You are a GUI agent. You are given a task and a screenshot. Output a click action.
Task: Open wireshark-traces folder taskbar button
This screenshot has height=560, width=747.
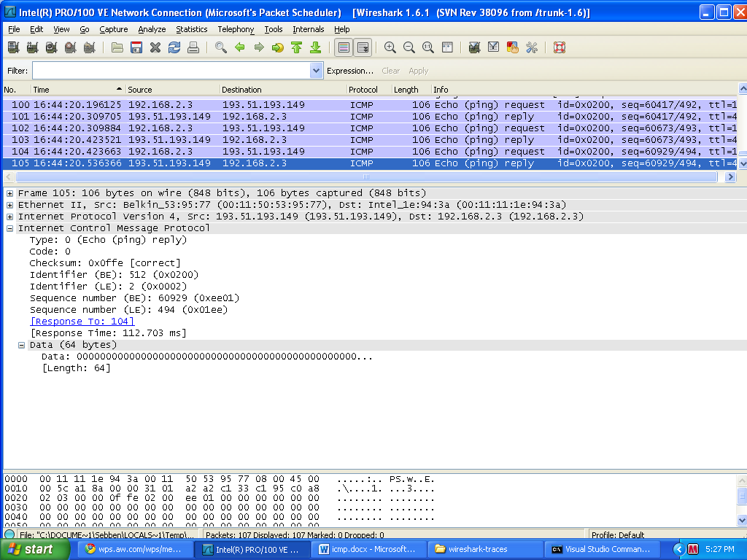point(486,550)
